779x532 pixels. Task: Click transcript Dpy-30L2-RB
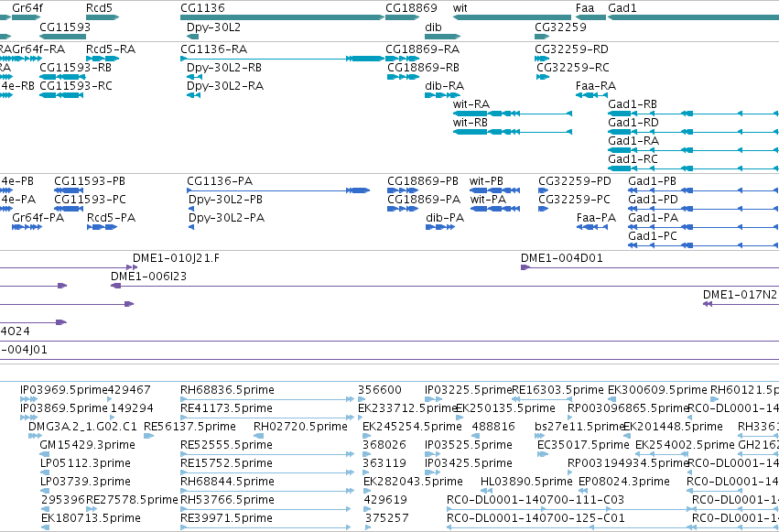tap(224, 68)
